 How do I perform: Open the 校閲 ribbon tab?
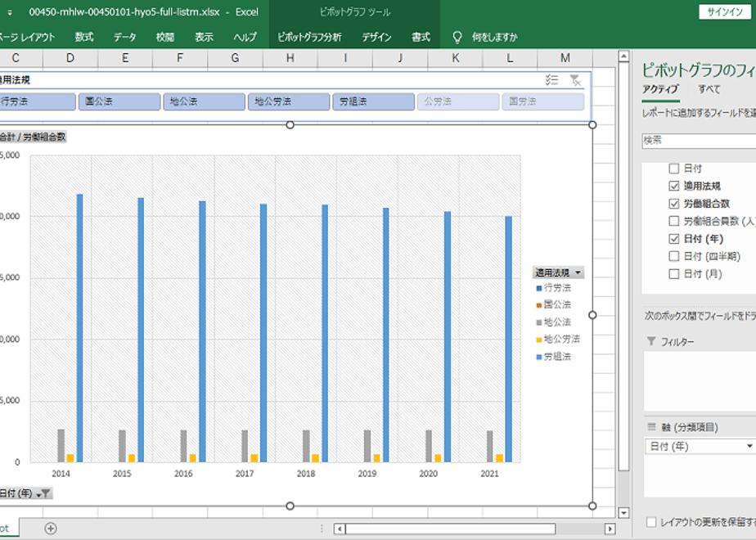point(165,37)
